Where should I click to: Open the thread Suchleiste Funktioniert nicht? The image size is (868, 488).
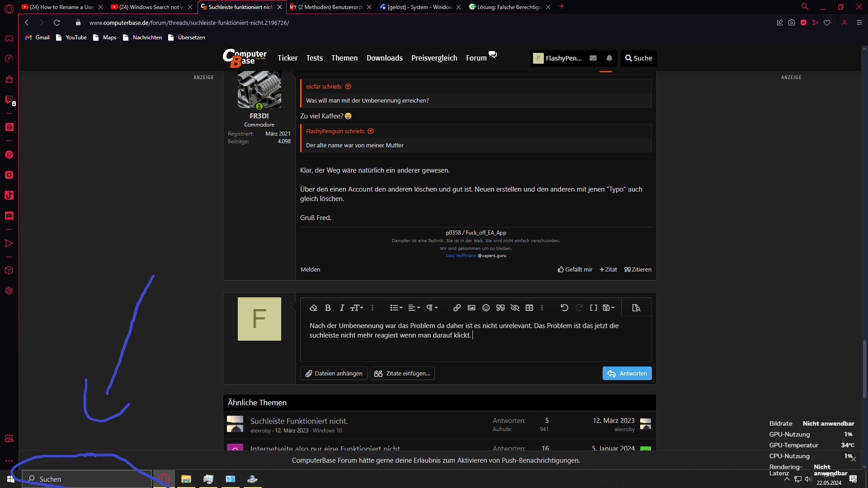[299, 421]
